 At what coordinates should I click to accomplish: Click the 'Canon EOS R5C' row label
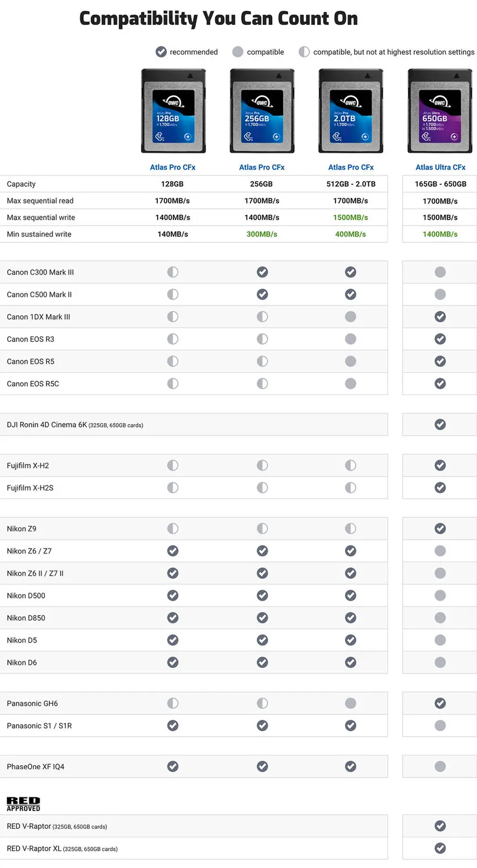[33, 384]
